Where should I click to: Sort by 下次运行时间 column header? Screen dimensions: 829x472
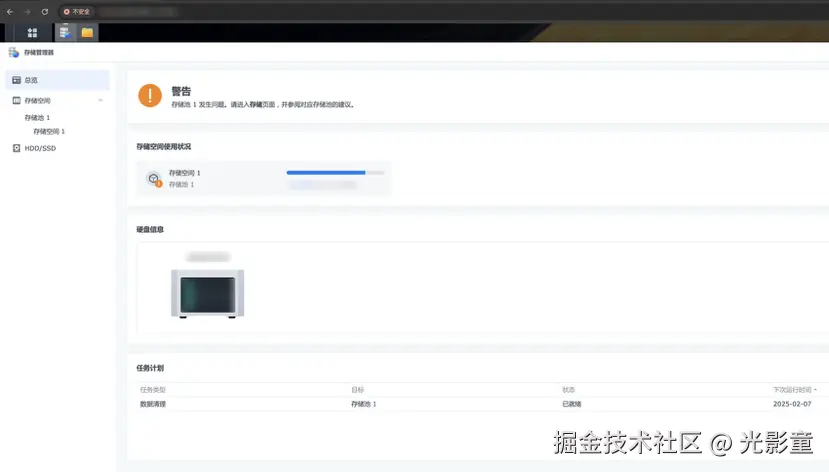coord(795,390)
